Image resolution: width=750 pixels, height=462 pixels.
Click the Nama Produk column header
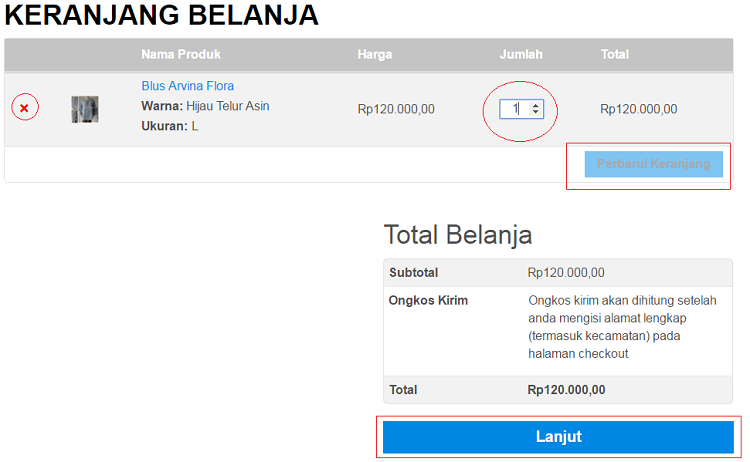point(181,54)
